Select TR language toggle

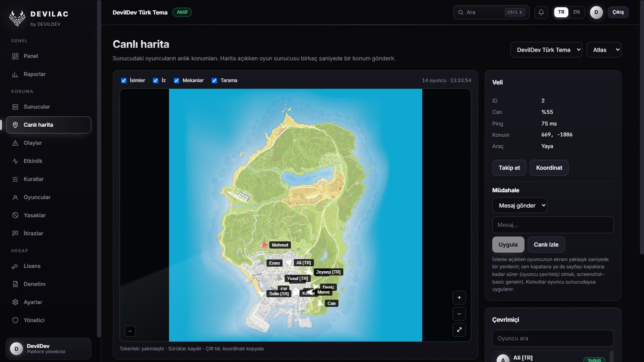(x=561, y=12)
